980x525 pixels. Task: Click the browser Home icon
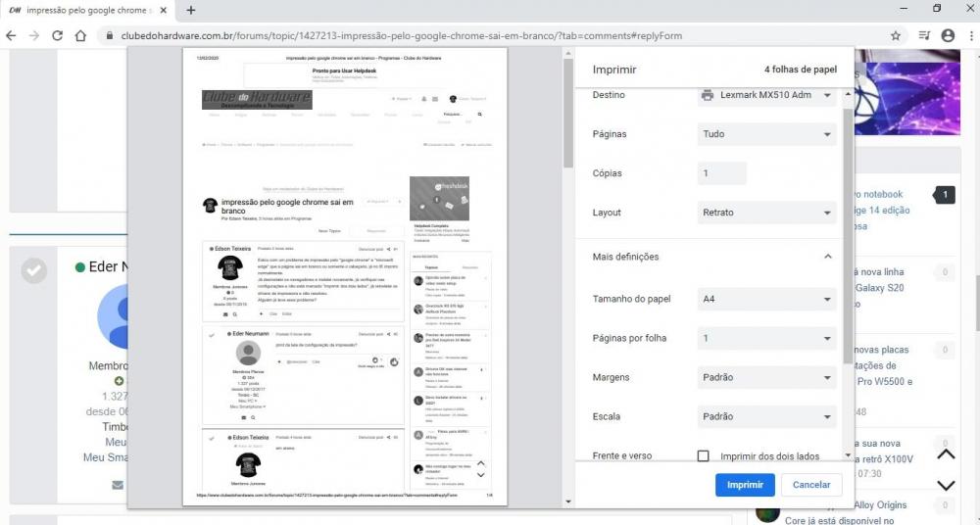click(x=81, y=35)
